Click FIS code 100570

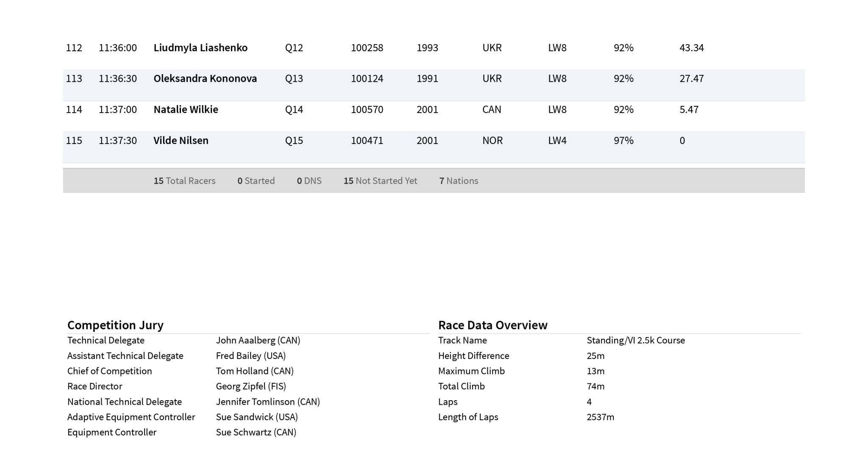point(367,110)
